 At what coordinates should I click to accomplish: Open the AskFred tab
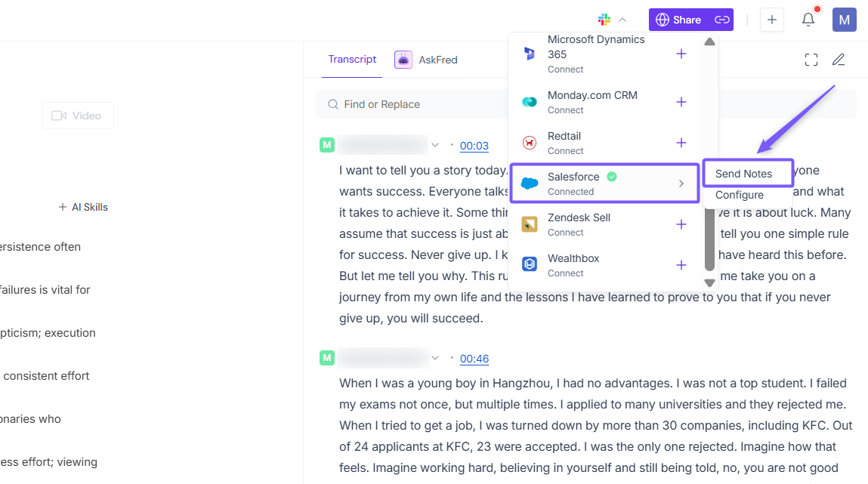point(426,60)
